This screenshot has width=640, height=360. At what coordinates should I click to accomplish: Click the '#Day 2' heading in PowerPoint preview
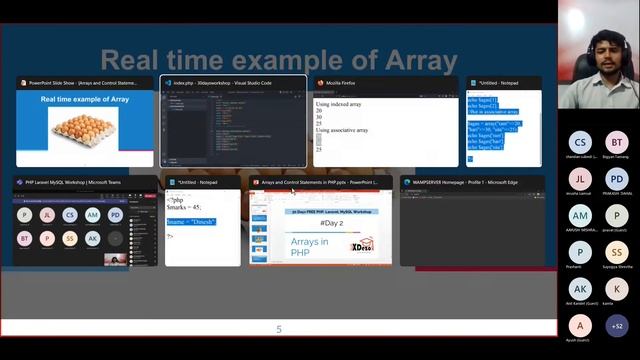coord(331,223)
